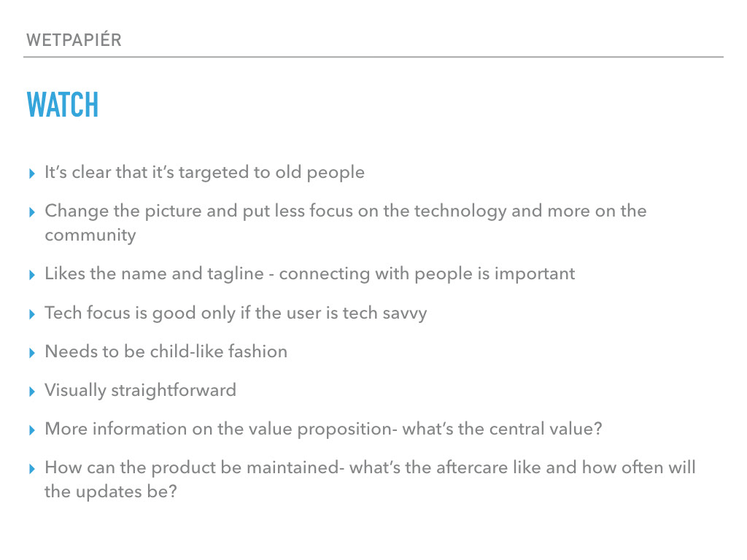Image resolution: width=747 pixels, height=560 pixels.
Task: Click bullet arrow beside 'Likes the name'
Action: 32,275
